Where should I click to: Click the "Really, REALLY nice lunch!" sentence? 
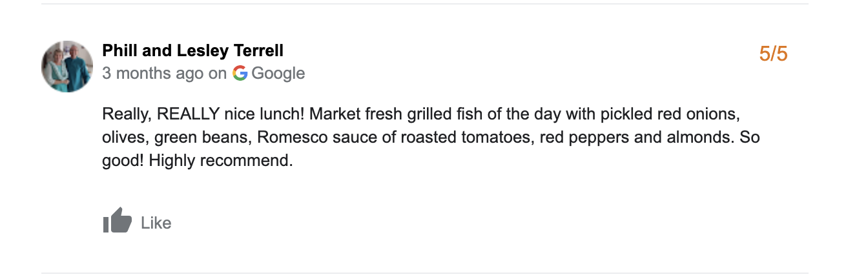204,114
